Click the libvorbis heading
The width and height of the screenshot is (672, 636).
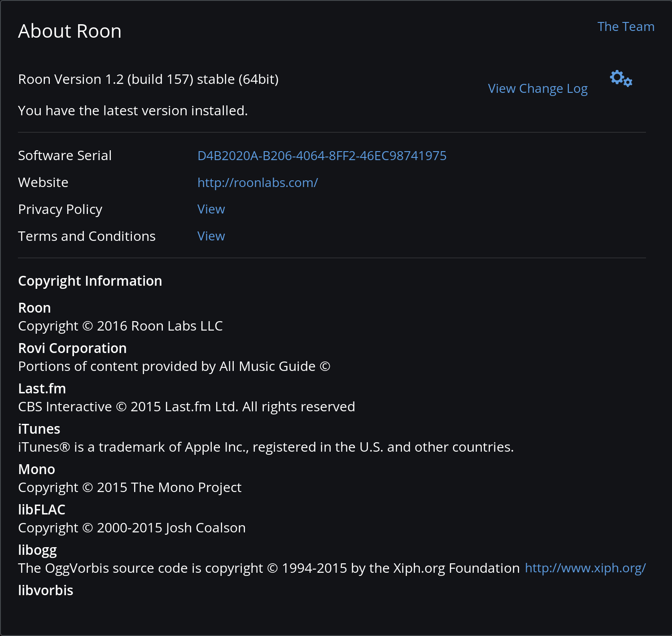click(x=45, y=591)
